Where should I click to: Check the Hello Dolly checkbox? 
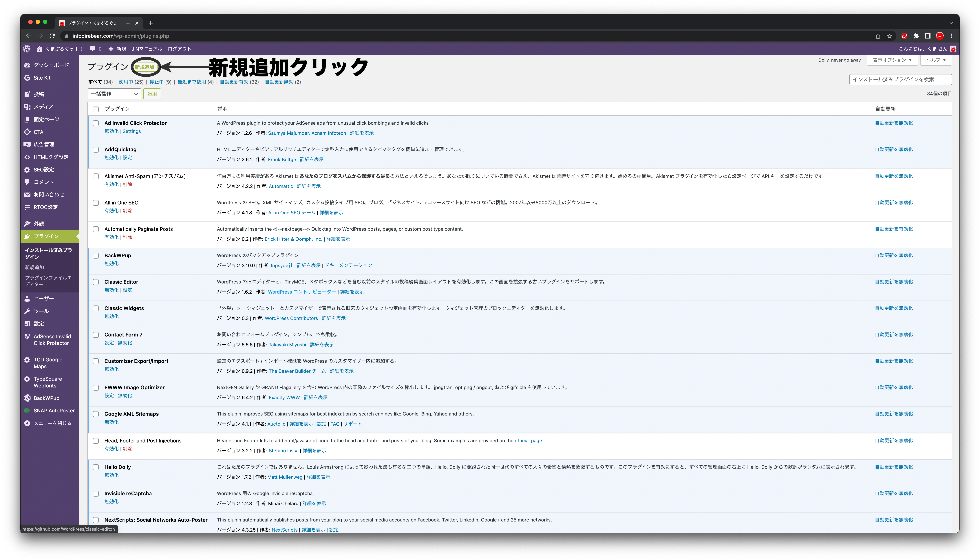(96, 467)
